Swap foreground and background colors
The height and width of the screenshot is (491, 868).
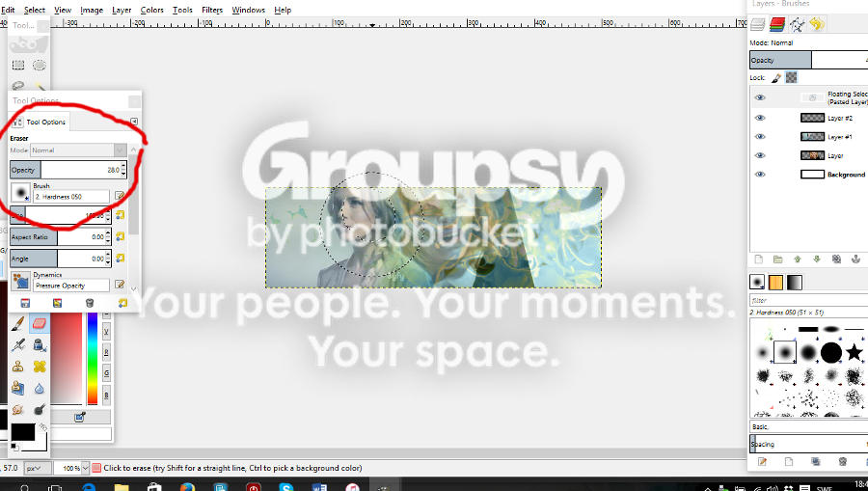[43, 426]
